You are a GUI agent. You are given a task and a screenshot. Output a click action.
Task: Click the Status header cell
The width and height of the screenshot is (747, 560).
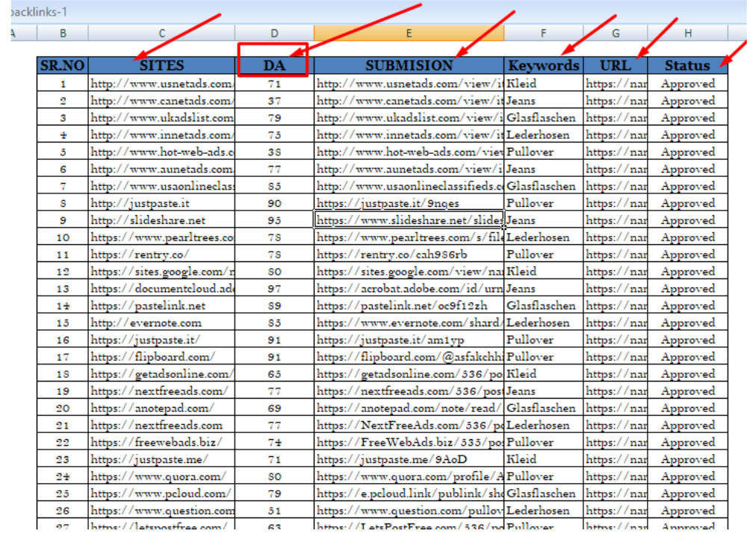click(x=687, y=65)
